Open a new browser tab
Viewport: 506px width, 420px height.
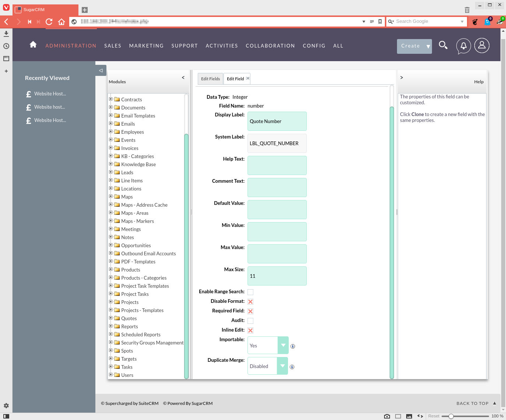coord(85,10)
